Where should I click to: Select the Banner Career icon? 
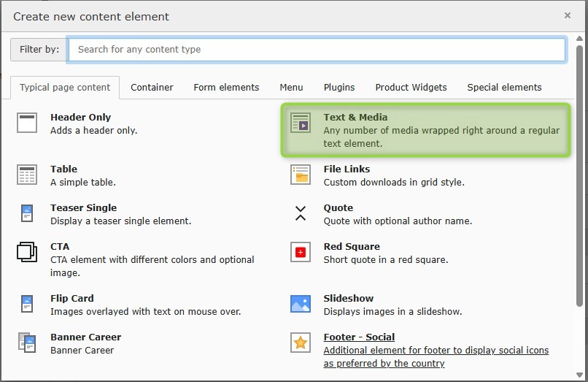tap(27, 343)
